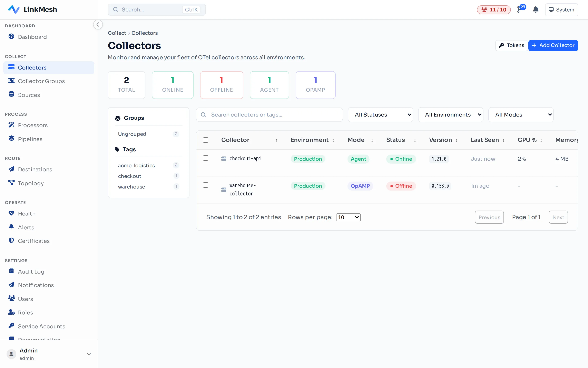Collapse the sidebar with the chevron button
Viewport: 588px width, 368px height.
click(x=98, y=25)
